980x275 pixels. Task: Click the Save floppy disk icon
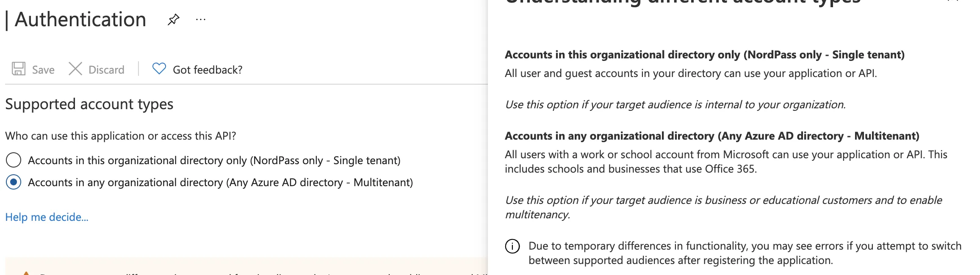click(x=19, y=69)
